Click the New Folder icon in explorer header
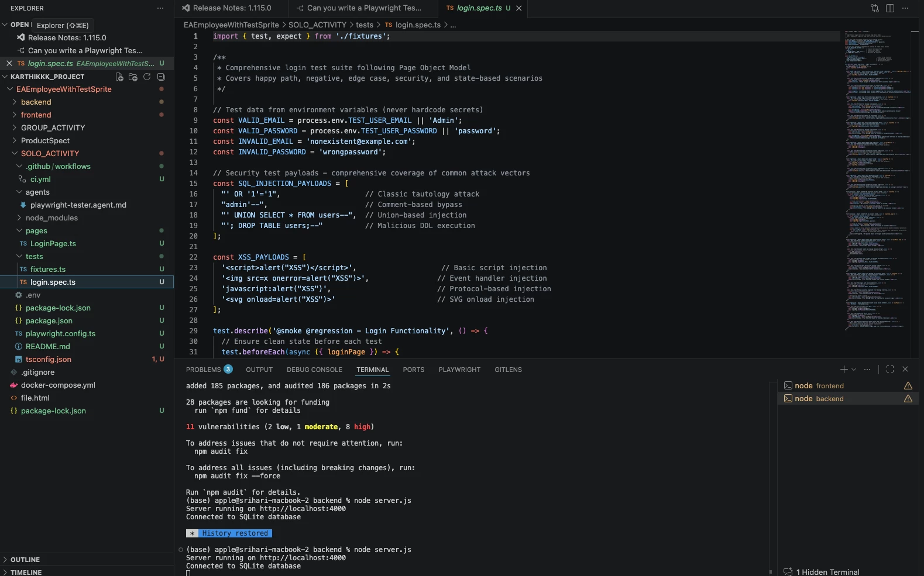The height and width of the screenshot is (576, 924). click(133, 77)
